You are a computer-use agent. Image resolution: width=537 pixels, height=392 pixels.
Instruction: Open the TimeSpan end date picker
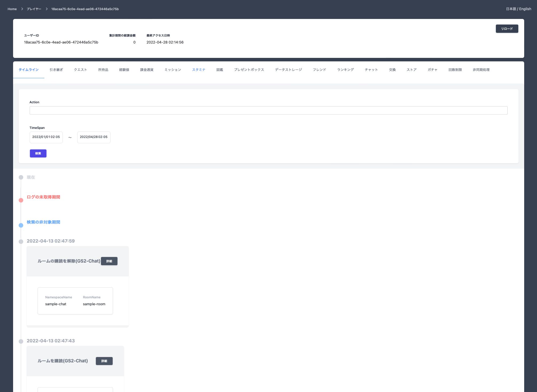pyautogui.click(x=93, y=137)
